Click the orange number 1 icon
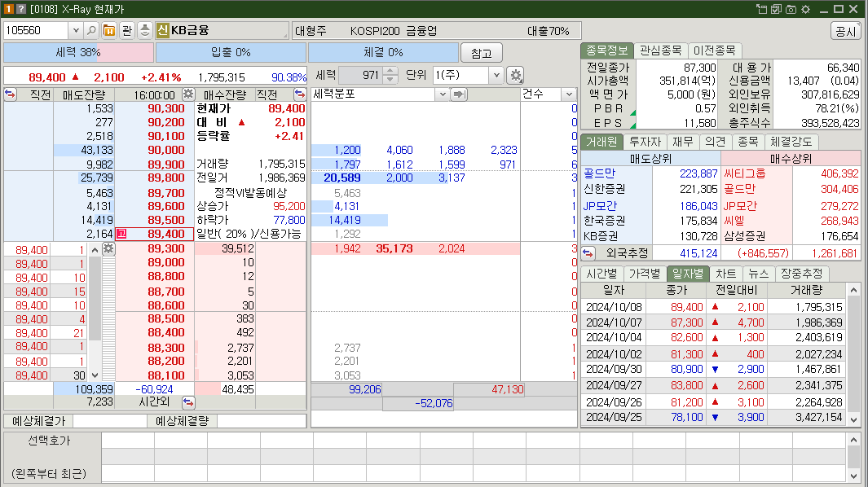 pyautogui.click(x=8, y=9)
